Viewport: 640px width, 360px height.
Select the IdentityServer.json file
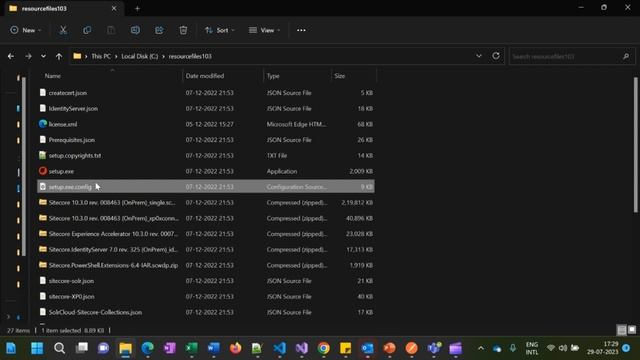point(206,109)
